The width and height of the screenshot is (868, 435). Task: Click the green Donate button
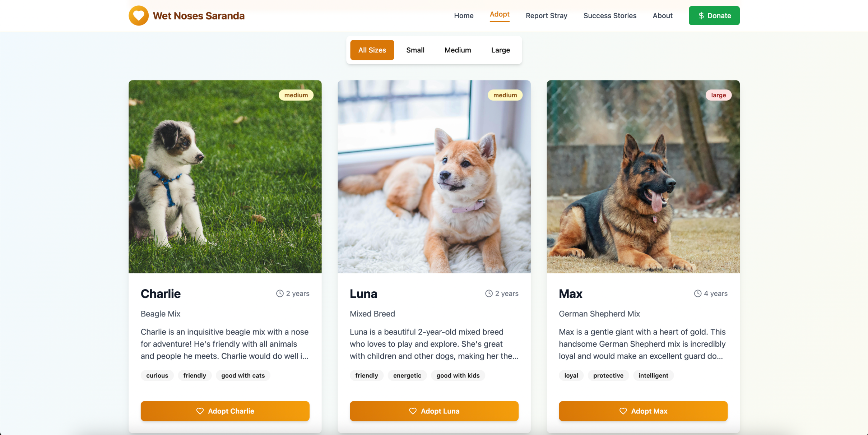[714, 15]
